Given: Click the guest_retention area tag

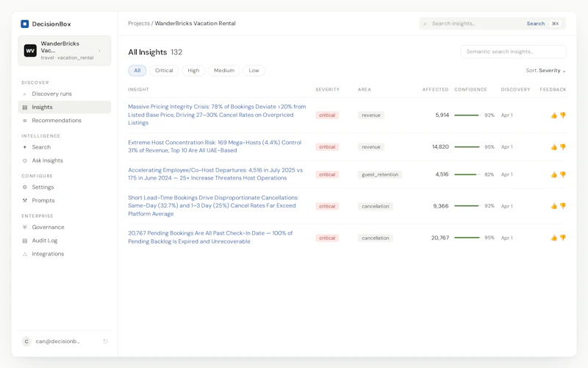Looking at the screenshot, I should (380, 174).
